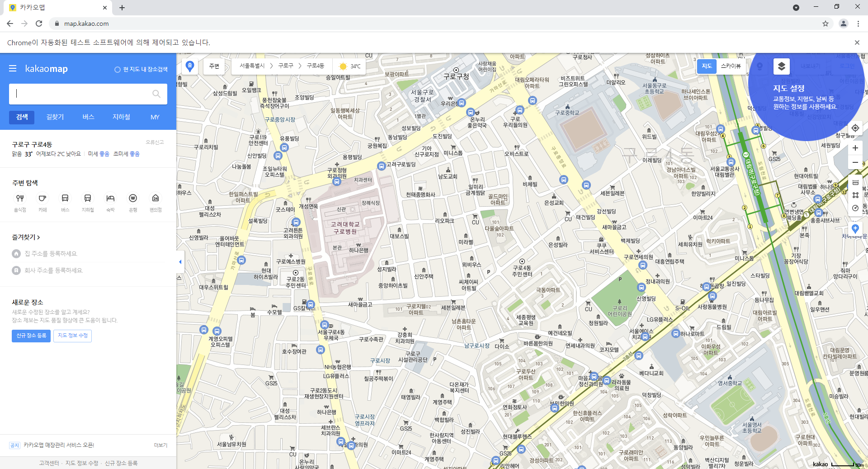The height and width of the screenshot is (469, 868).
Task: Go back to previous page
Action: 10,24
